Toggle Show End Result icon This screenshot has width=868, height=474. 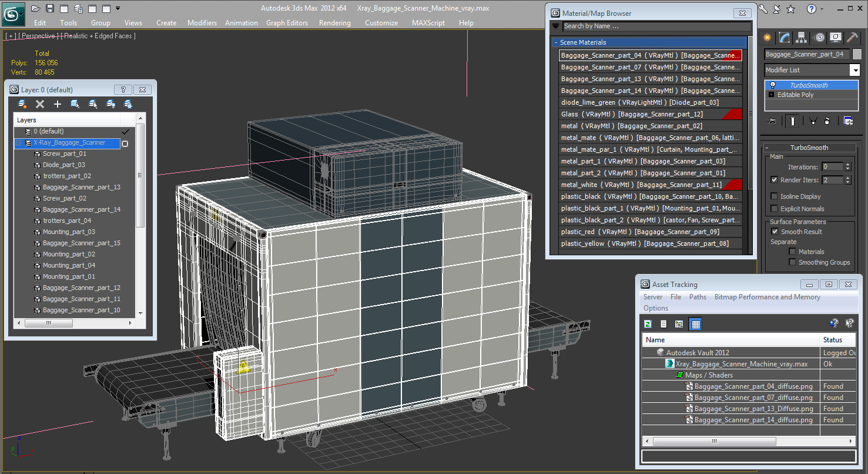coord(793,121)
